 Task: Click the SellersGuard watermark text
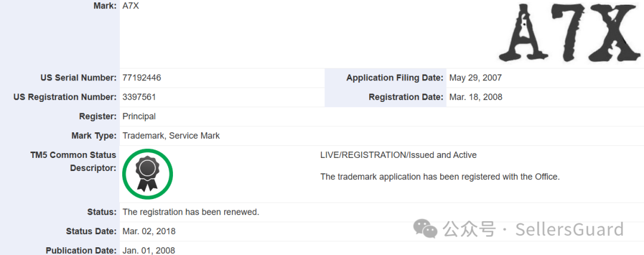[569, 229]
